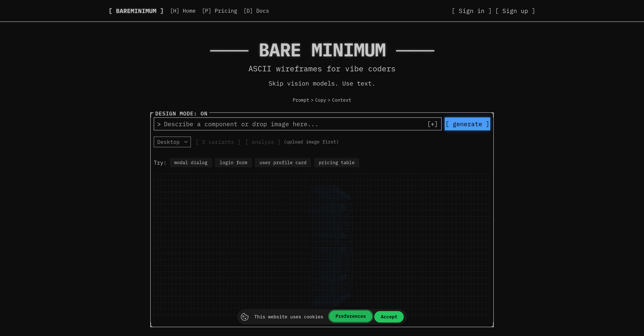Open the Sign up page
644x336 pixels.
pos(515,11)
